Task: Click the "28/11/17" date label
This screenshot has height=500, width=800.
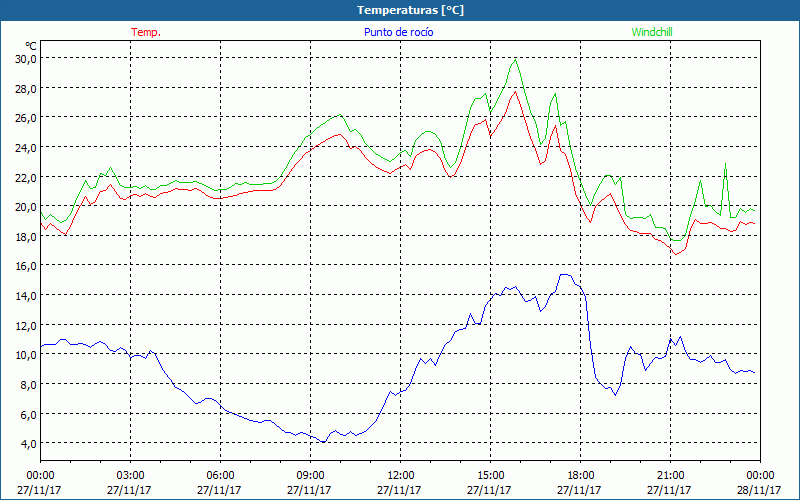Action: click(760, 490)
